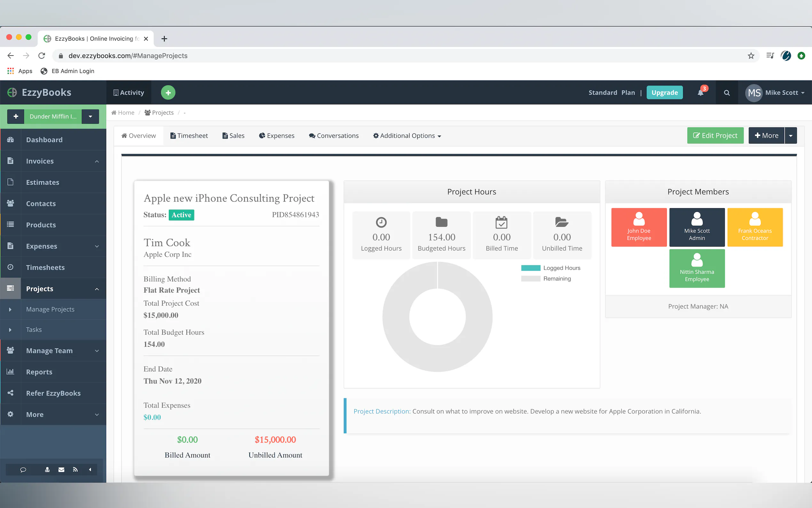Open a new browser tab
812x508 pixels.
pyautogui.click(x=164, y=39)
